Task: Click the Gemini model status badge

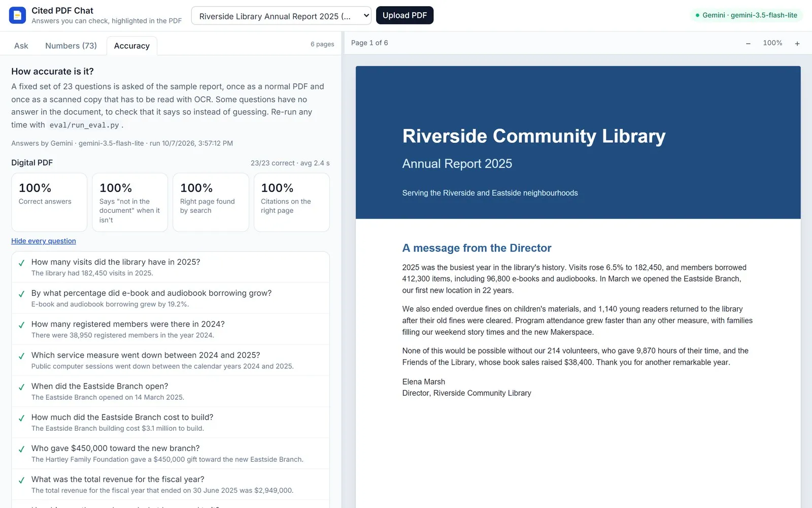Action: (x=746, y=15)
